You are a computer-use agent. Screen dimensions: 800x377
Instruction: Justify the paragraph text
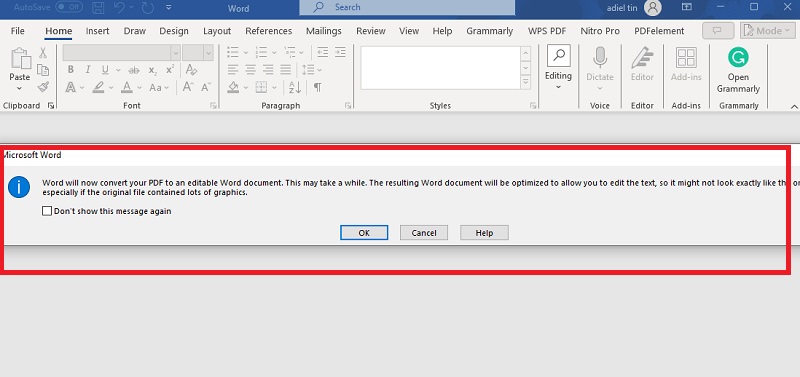coord(286,69)
